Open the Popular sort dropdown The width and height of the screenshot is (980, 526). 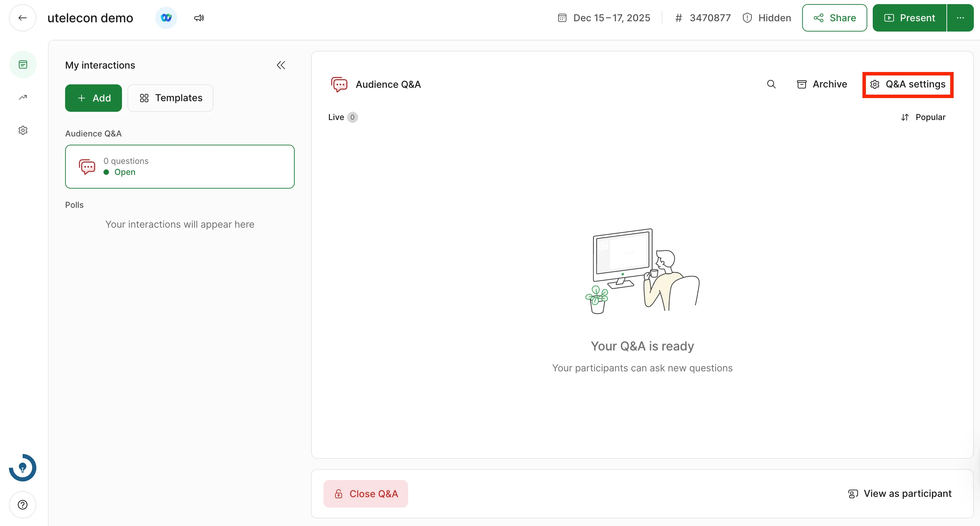923,117
